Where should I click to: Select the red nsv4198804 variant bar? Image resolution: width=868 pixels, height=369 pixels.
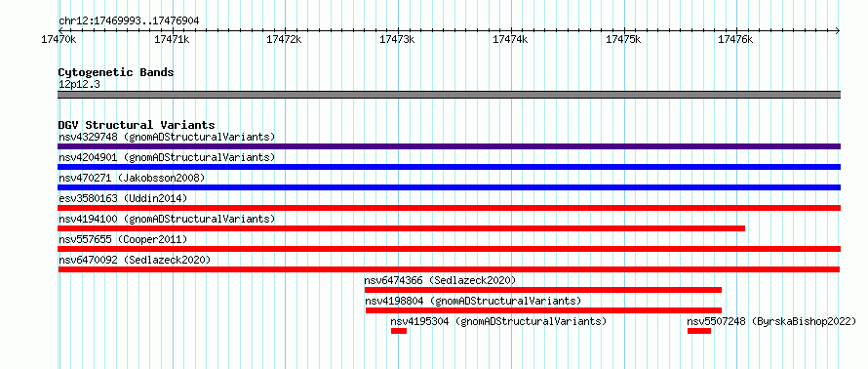tap(543, 310)
